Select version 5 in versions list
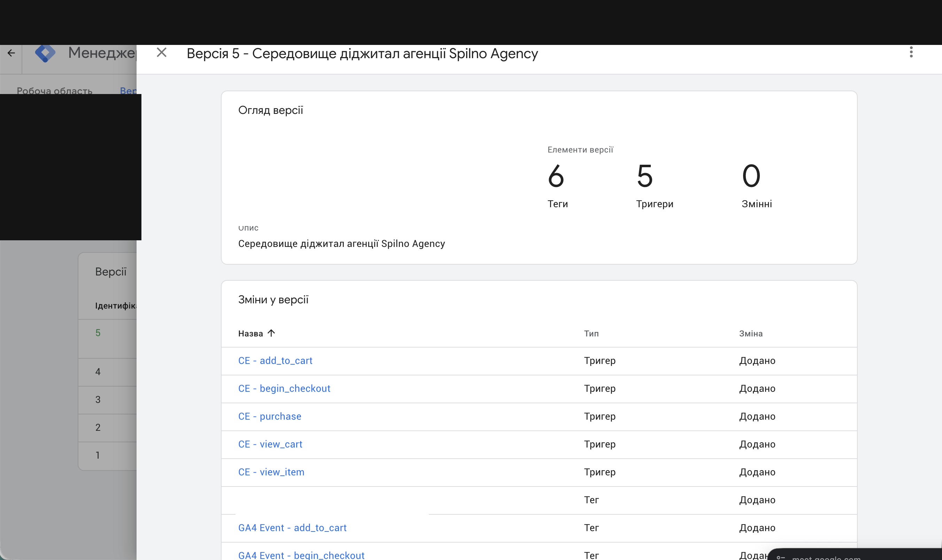The image size is (942, 560). (x=98, y=333)
